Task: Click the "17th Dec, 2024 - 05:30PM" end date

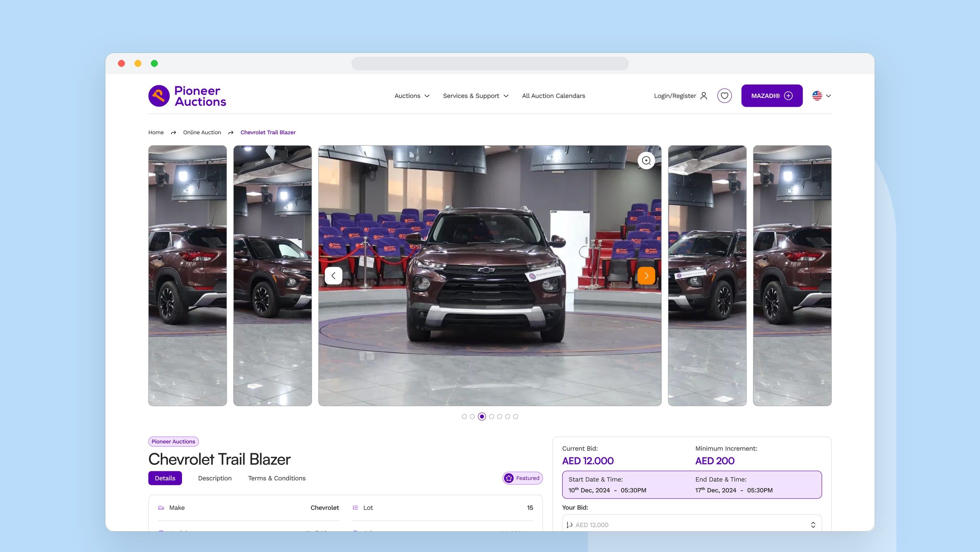Action: coord(734,490)
